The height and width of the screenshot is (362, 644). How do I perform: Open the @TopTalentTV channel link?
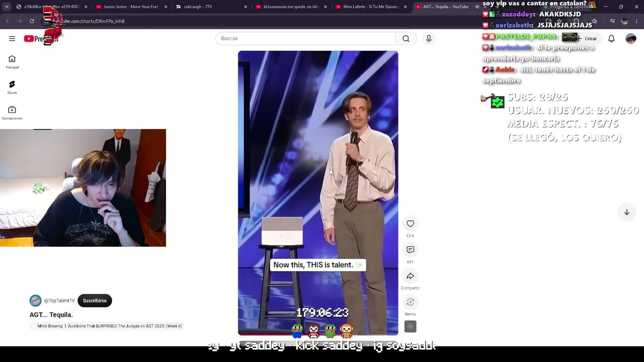pos(59,301)
